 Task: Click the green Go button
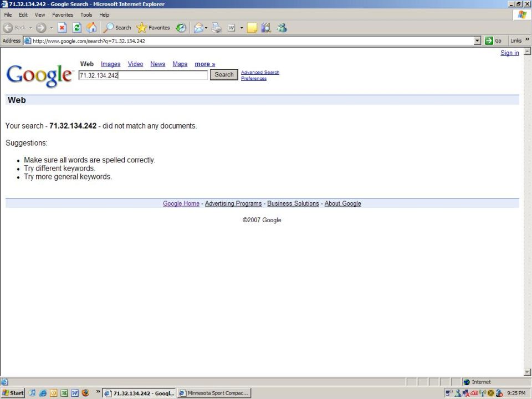coord(493,40)
